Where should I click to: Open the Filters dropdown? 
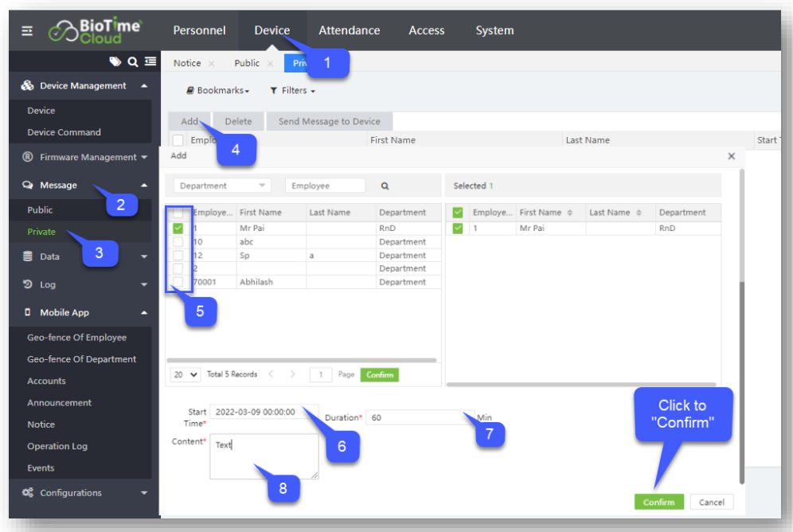click(292, 91)
